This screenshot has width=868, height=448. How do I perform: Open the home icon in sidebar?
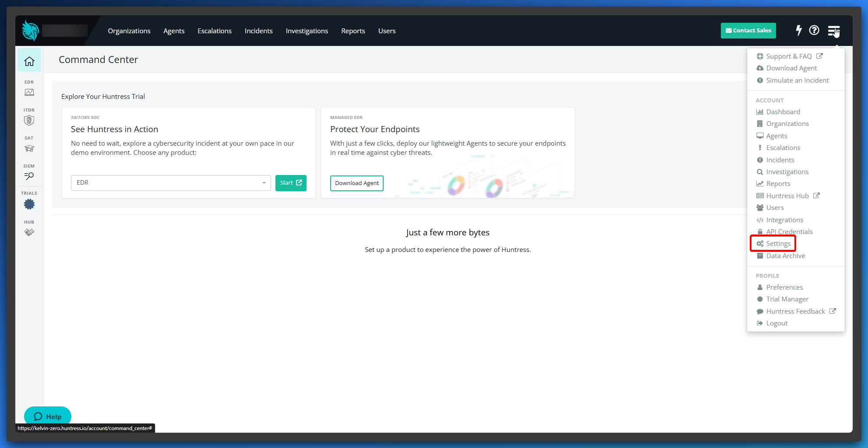[x=29, y=61]
